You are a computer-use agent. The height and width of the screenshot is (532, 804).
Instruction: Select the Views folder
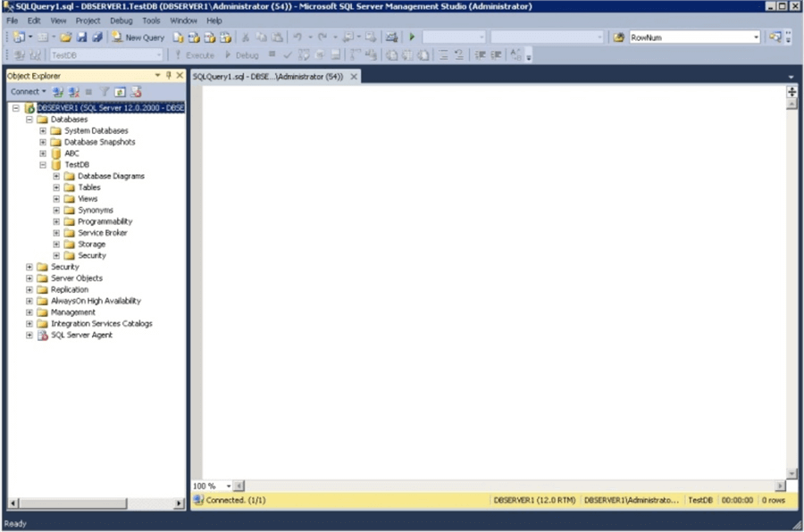point(88,198)
